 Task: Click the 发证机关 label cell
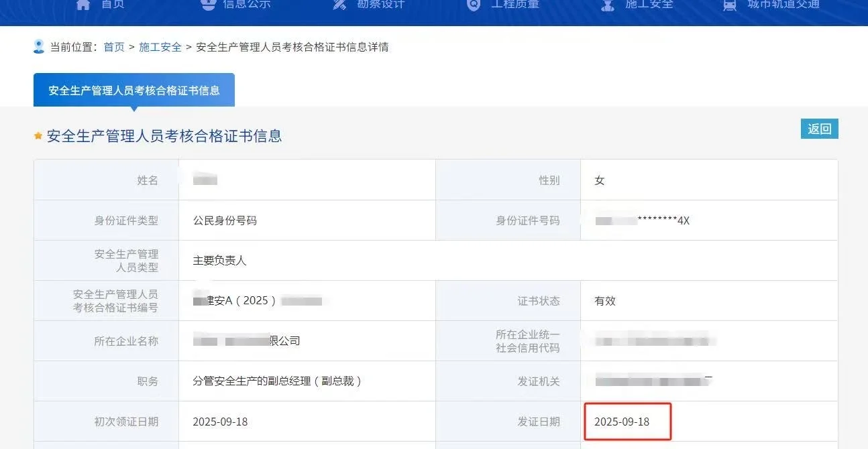tap(508, 381)
